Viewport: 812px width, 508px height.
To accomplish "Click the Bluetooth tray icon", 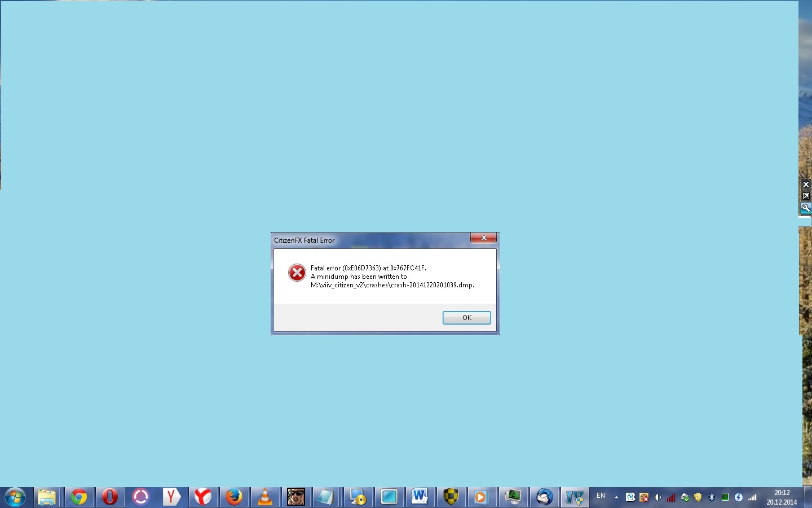I will click(712, 497).
